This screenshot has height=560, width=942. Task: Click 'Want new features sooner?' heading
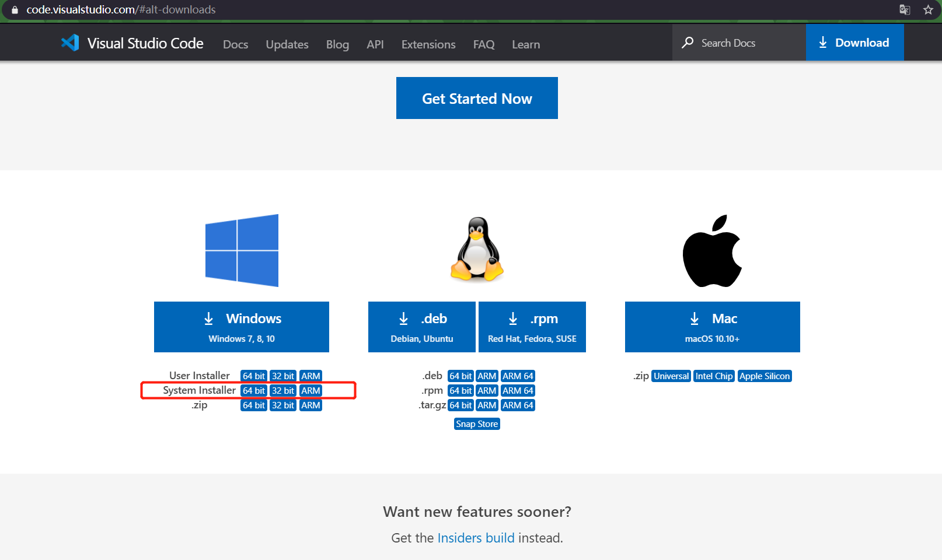tap(477, 512)
